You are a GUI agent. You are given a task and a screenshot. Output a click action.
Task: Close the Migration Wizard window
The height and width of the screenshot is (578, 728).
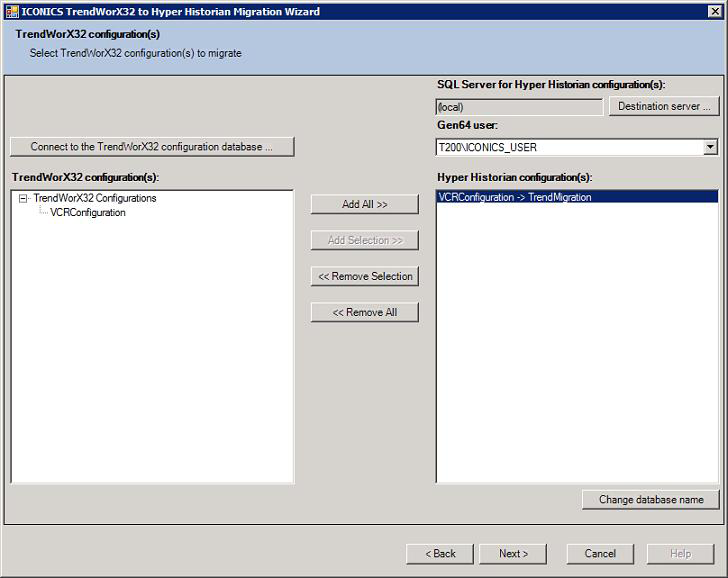[x=714, y=11]
